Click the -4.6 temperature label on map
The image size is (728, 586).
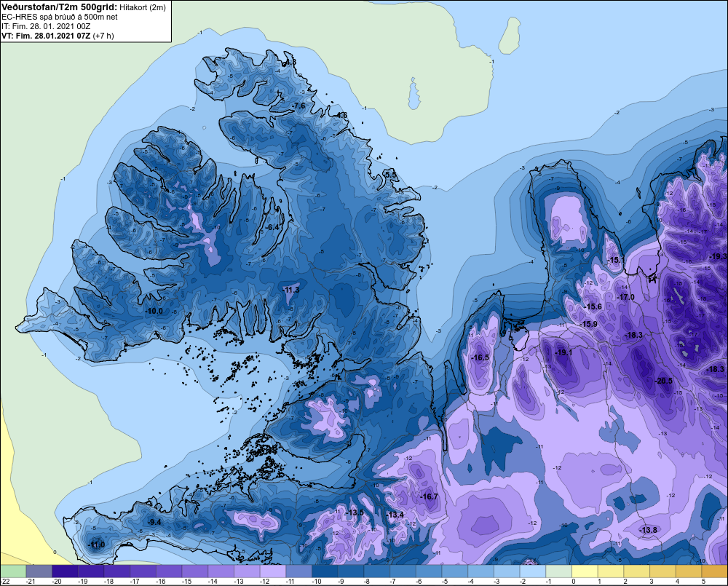pos(341,115)
